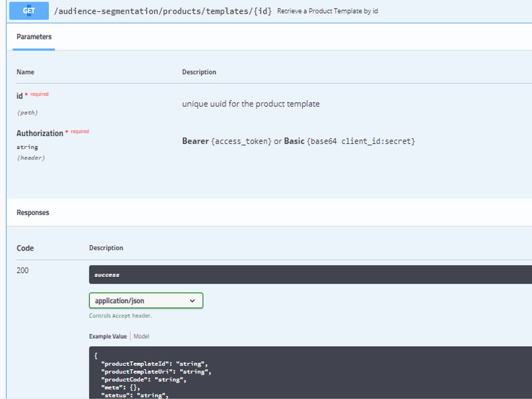This screenshot has width=532, height=399.
Task: Click the 200 response code
Action: coord(23,270)
